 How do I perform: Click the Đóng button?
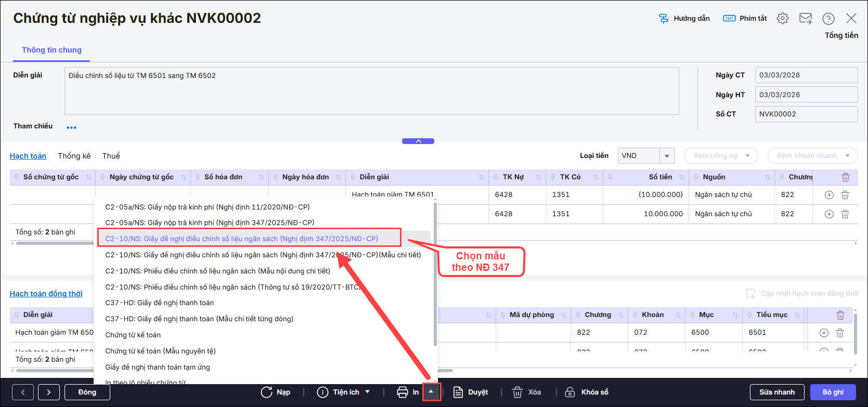pos(87,392)
